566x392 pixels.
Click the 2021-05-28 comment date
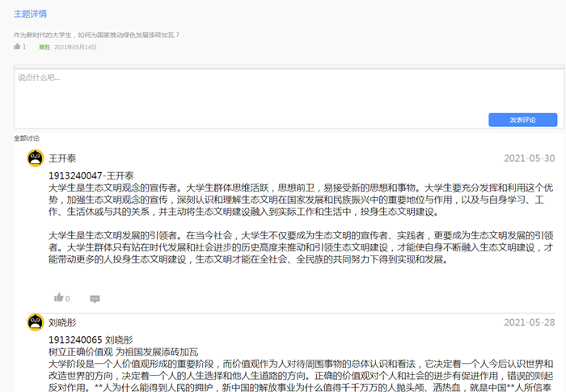[x=529, y=322]
